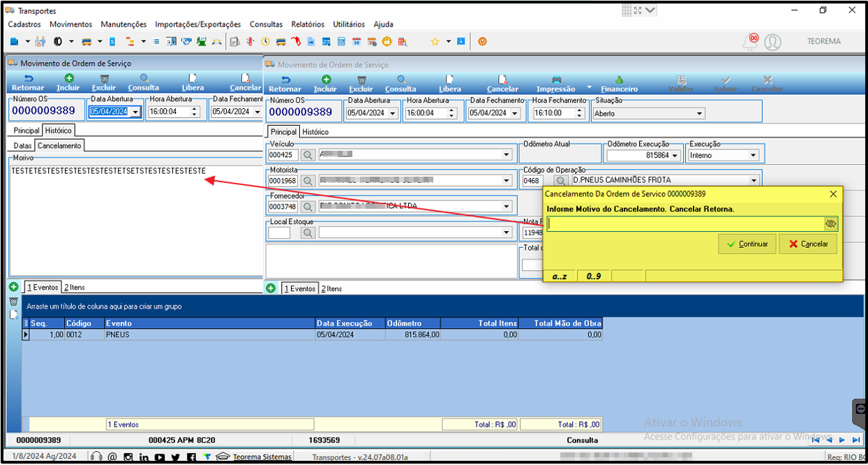Screen dimensions: 868x465
Task: Click the cancellation reason text field
Action: click(685, 224)
